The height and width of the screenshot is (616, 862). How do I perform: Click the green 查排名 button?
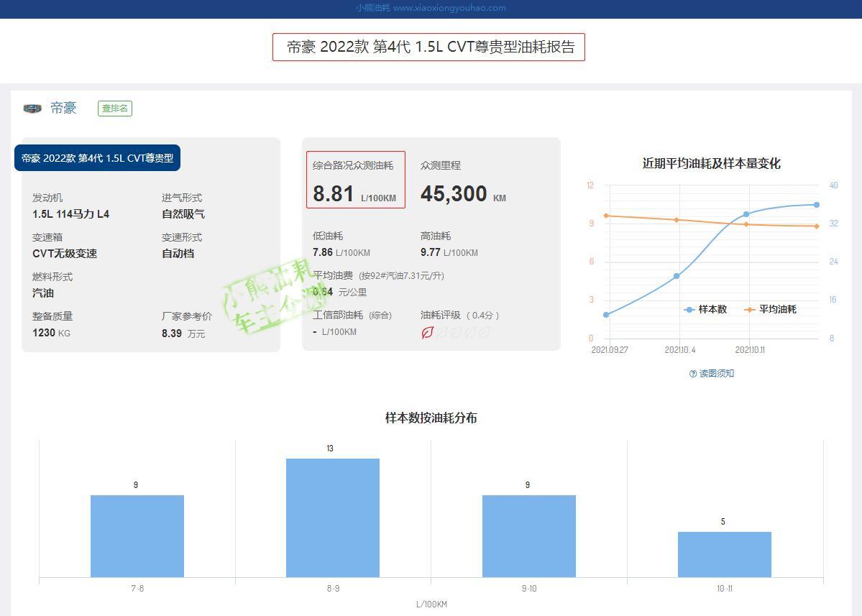(115, 109)
